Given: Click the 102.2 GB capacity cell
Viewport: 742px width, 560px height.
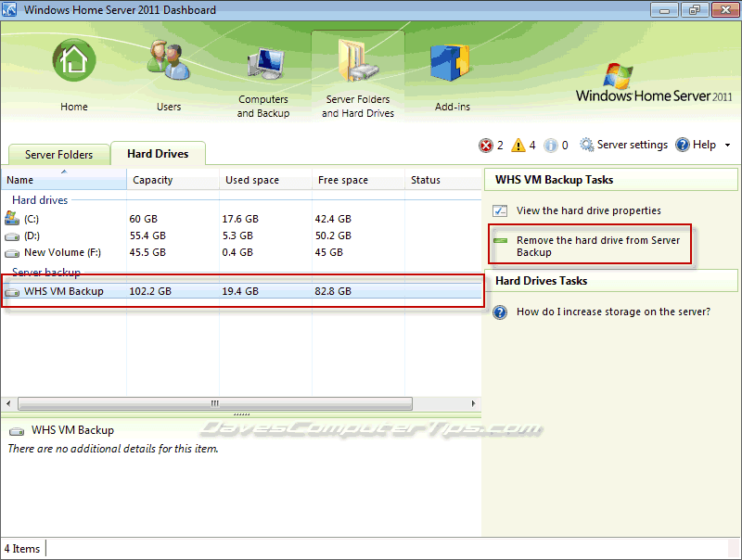Looking at the screenshot, I should click(150, 291).
